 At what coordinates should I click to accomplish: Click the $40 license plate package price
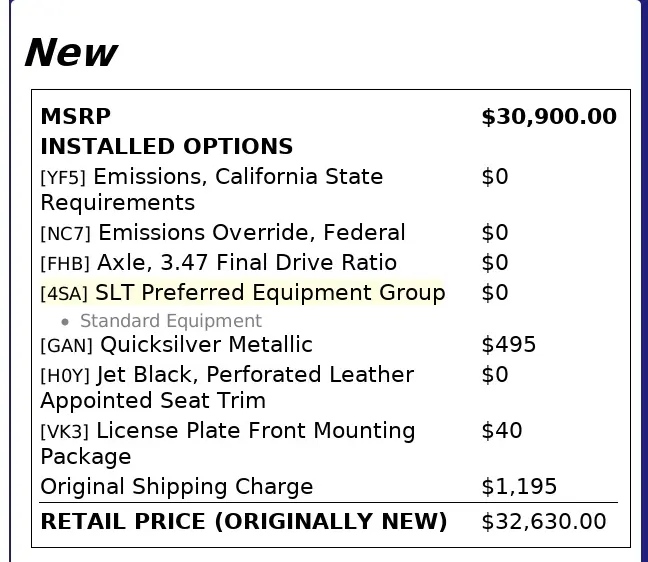[x=502, y=431]
